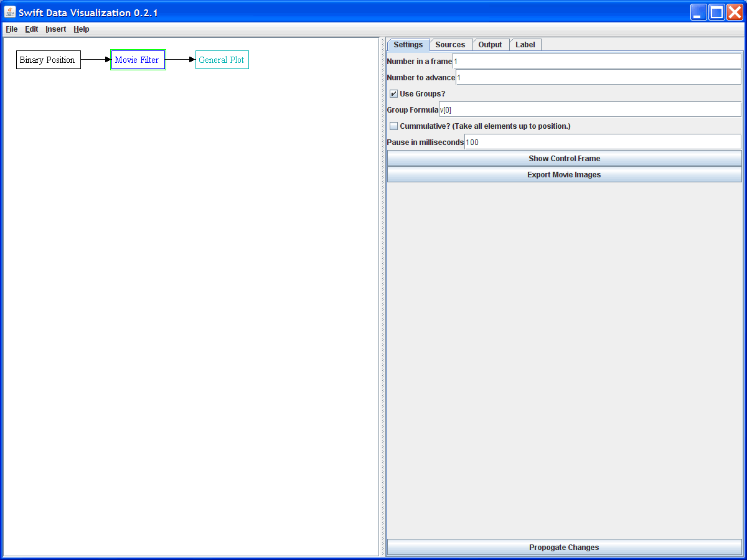Uncheck the Use Groups checkbox
747x560 pixels.
coord(394,94)
